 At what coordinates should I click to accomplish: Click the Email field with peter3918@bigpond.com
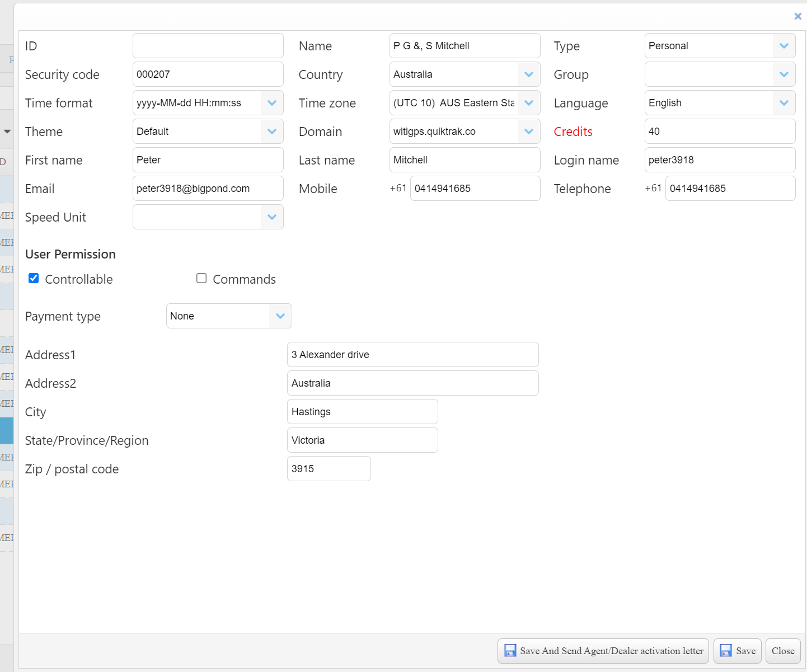click(208, 189)
